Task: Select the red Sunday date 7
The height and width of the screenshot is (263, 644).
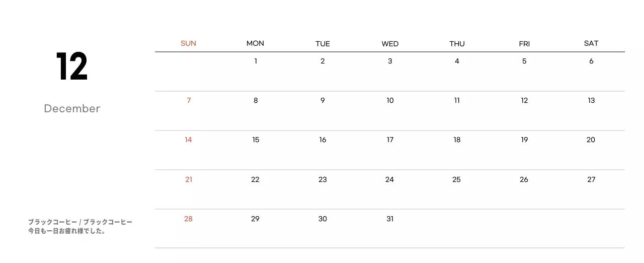Action: point(189,100)
